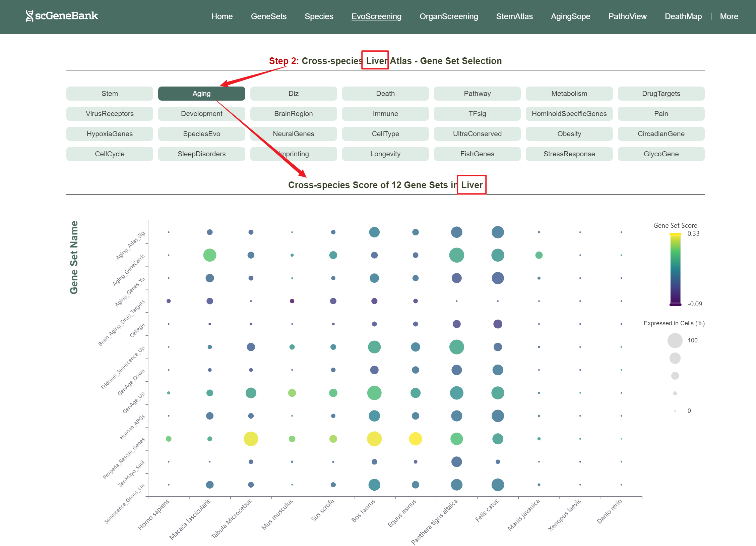The width and height of the screenshot is (756, 546).
Task: Click the Homo sapiens axis label
Action: [x=154, y=514]
